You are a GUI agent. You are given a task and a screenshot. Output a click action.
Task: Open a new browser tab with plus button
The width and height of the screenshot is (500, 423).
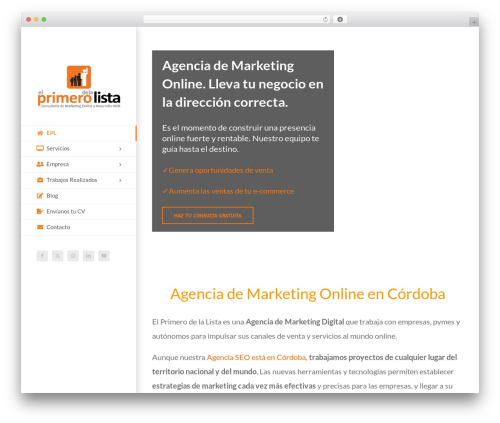tap(474, 22)
